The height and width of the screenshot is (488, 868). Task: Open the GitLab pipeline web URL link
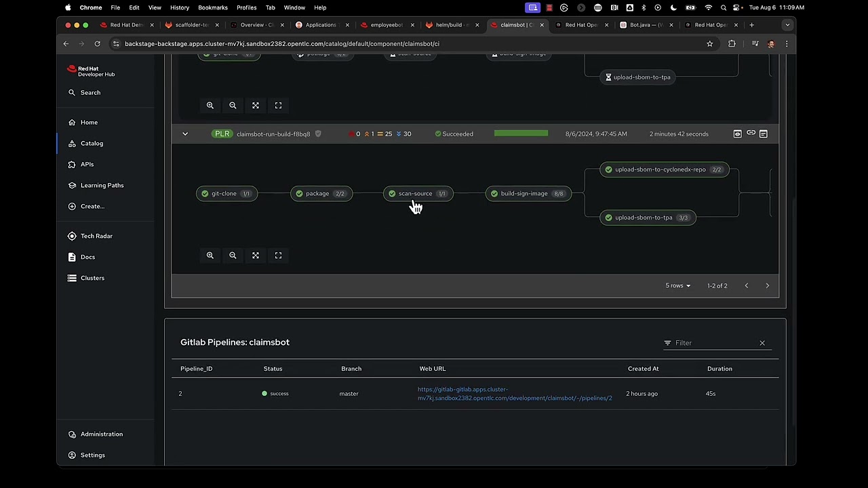tap(515, 394)
